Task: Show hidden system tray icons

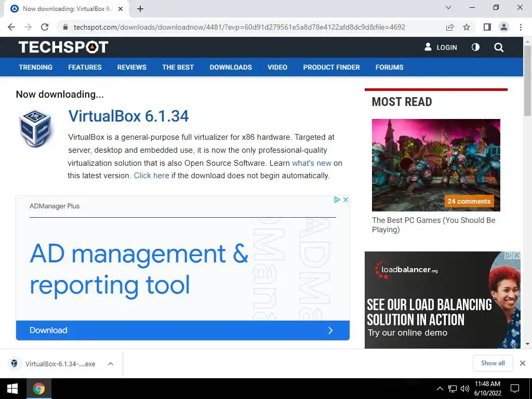Action: coord(440,389)
